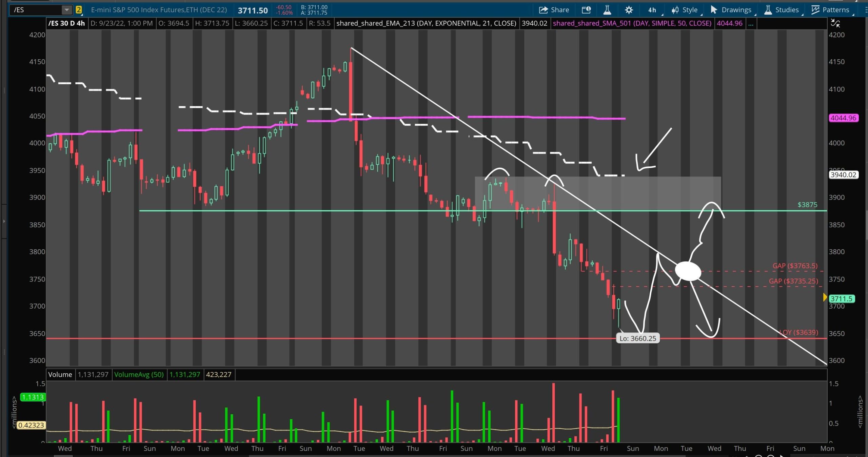Screen dimensions: 868x457
Task: Click the L: 3660.25 low value
Action: [252, 23]
